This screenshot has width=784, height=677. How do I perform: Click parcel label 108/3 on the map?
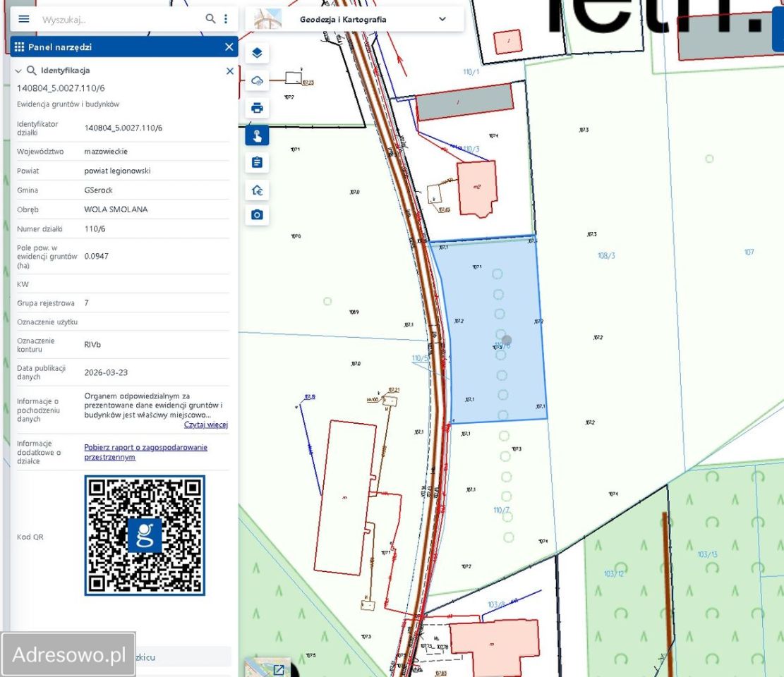coord(606,256)
